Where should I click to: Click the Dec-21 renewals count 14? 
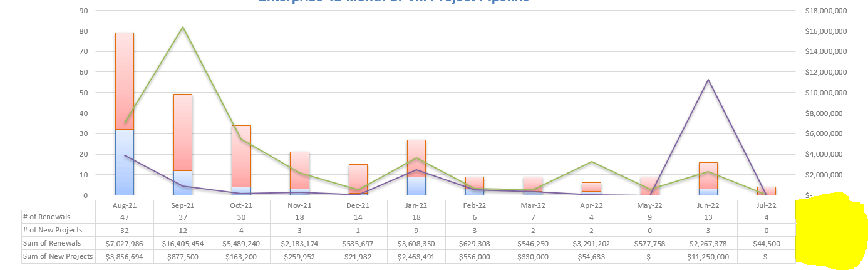[x=358, y=217]
